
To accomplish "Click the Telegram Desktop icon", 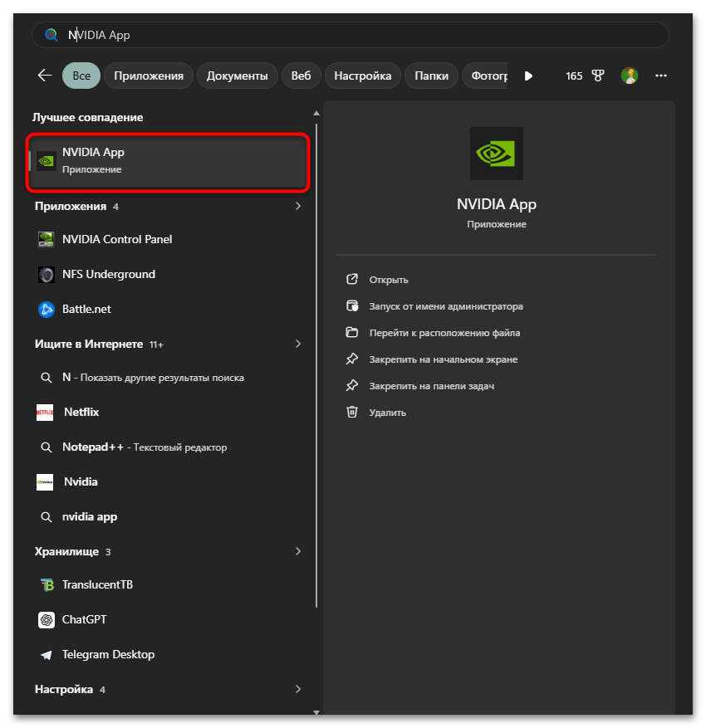I will pos(46,655).
